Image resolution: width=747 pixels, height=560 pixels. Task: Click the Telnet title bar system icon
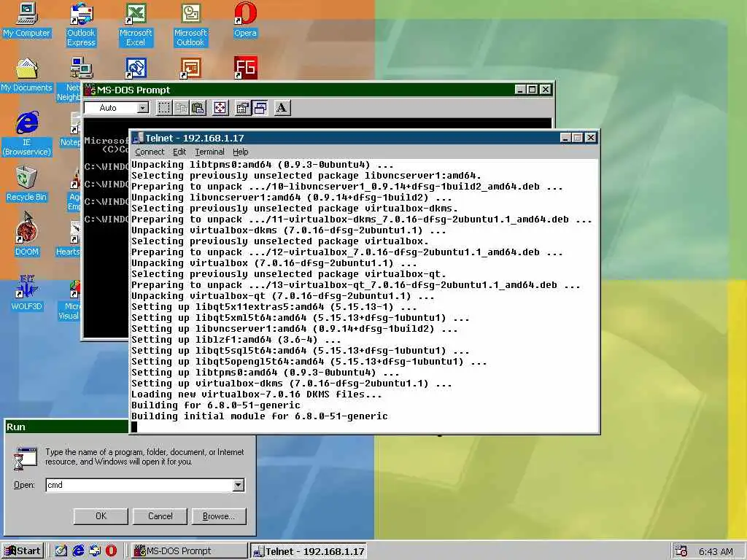[x=138, y=138]
